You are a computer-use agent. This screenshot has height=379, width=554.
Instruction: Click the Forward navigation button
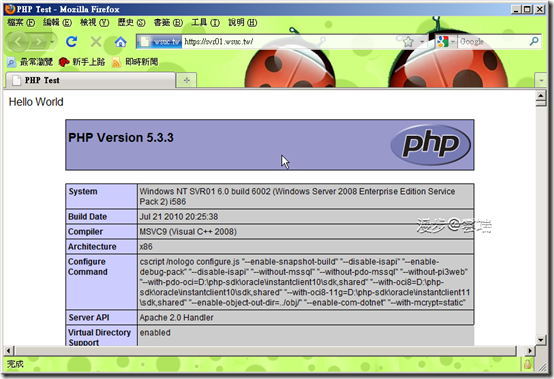38,42
